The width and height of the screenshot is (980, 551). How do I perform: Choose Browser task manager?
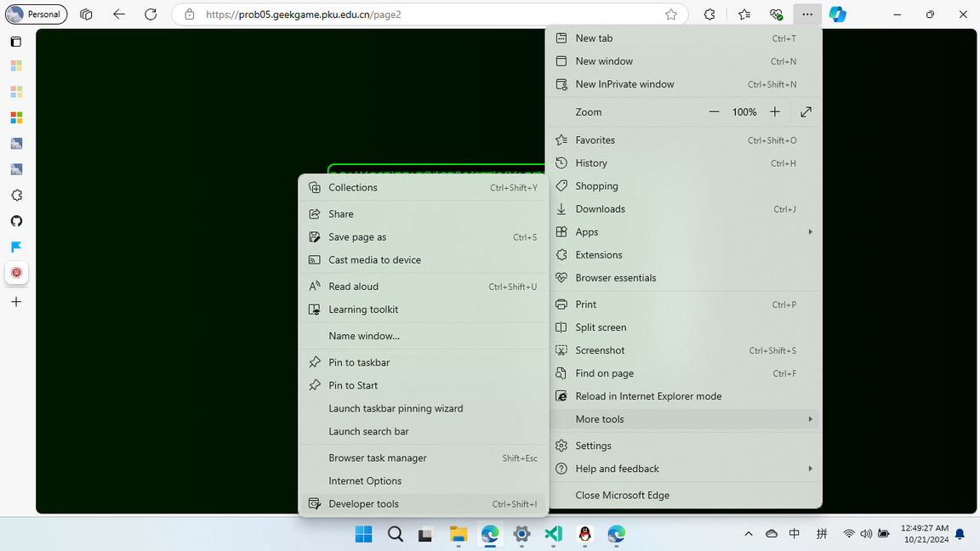pyautogui.click(x=423, y=458)
